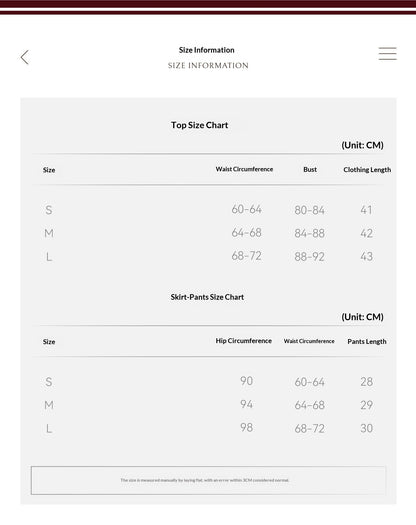416x525 pixels.
Task: Click the Skirt-Pants Size Chart heading
Action: tap(207, 297)
